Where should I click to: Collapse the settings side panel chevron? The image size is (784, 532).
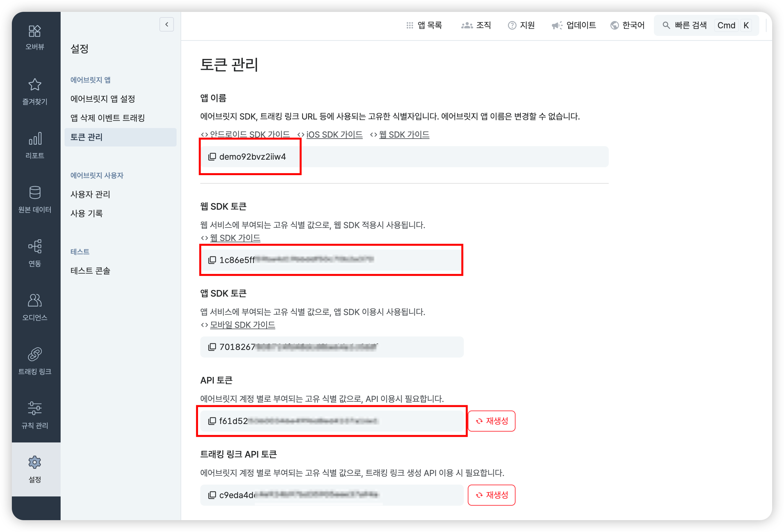coord(167,24)
